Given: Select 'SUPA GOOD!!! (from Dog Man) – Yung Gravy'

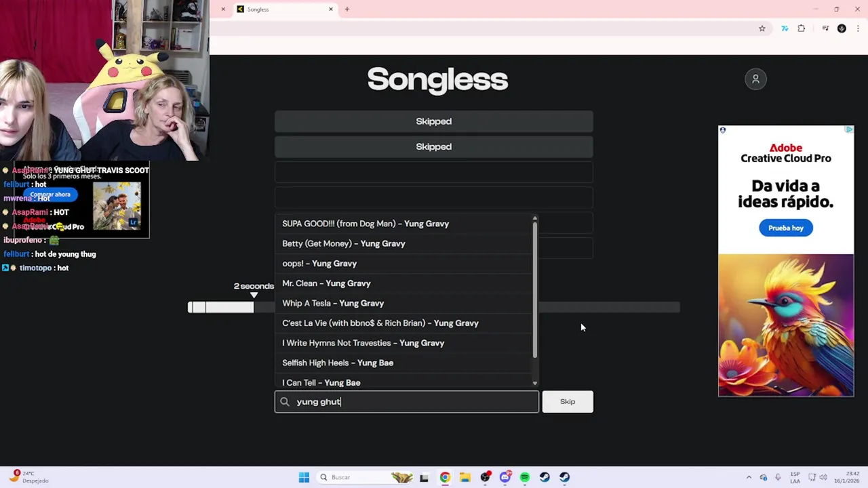Looking at the screenshot, I should pyautogui.click(x=404, y=224).
